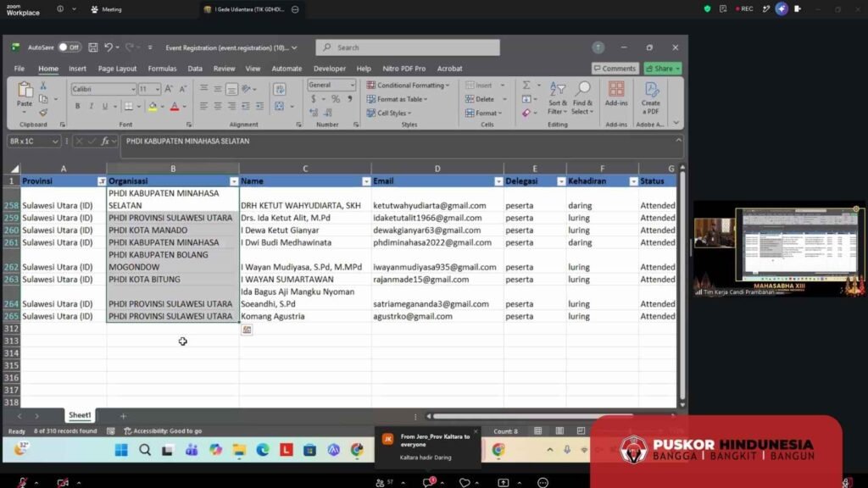Toggle the AutoSave switch
The width and height of the screenshot is (868, 488).
[x=70, y=47]
